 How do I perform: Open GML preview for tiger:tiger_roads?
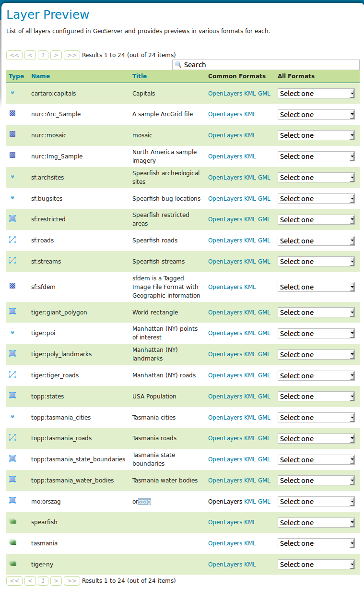(x=264, y=375)
